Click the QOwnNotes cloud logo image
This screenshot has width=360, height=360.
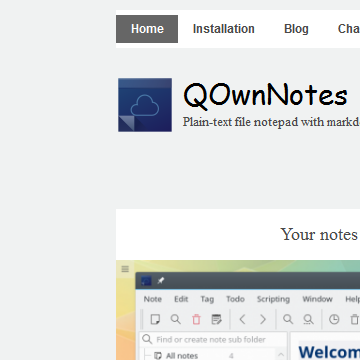[145, 105]
